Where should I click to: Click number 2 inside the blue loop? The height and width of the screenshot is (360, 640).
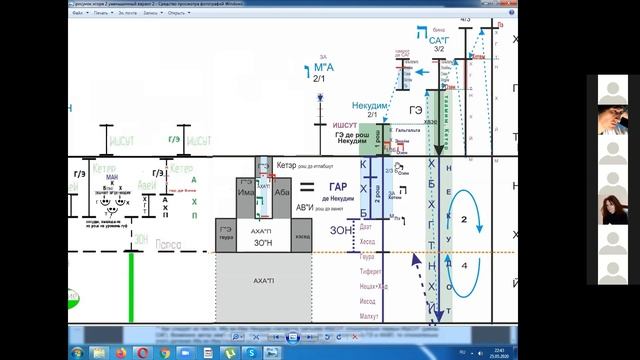point(464,220)
